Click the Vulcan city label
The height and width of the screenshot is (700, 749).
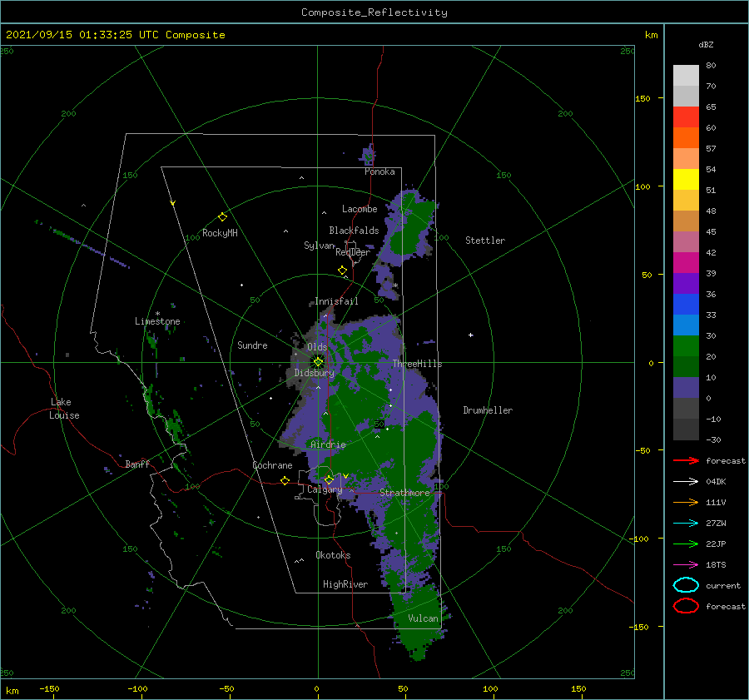click(x=423, y=618)
